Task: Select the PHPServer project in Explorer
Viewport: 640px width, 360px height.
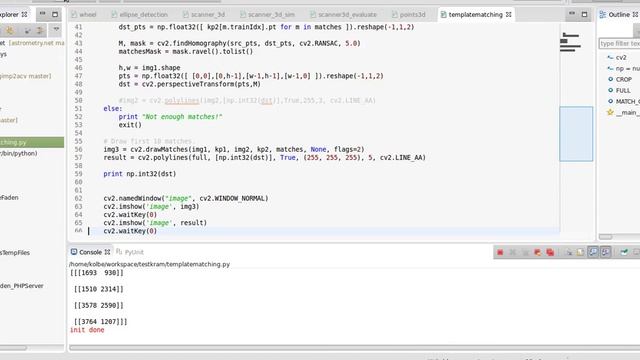Action: click(22, 286)
